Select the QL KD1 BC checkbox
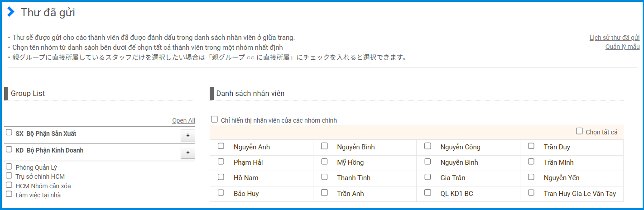This screenshot has width=644, height=210. pyautogui.click(x=428, y=192)
